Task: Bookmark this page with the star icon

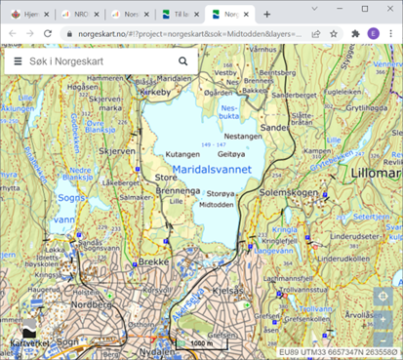Action: (x=333, y=34)
